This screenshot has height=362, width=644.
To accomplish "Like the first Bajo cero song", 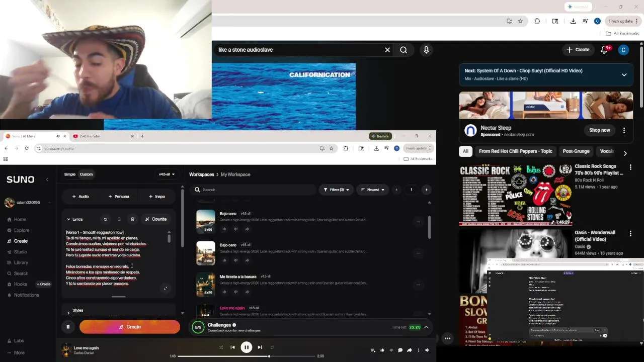I will (224, 229).
